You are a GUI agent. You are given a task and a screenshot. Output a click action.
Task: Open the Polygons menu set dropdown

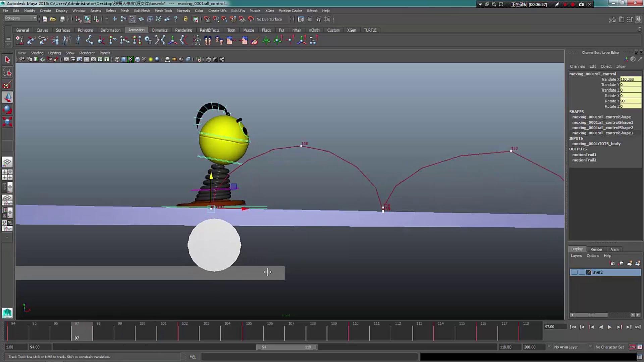pyautogui.click(x=20, y=18)
